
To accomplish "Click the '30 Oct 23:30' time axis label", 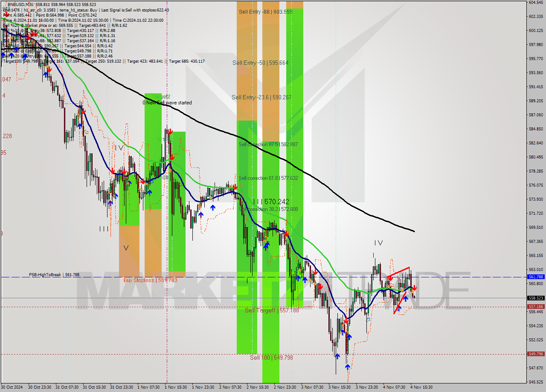I will pyautogui.click(x=40, y=387).
